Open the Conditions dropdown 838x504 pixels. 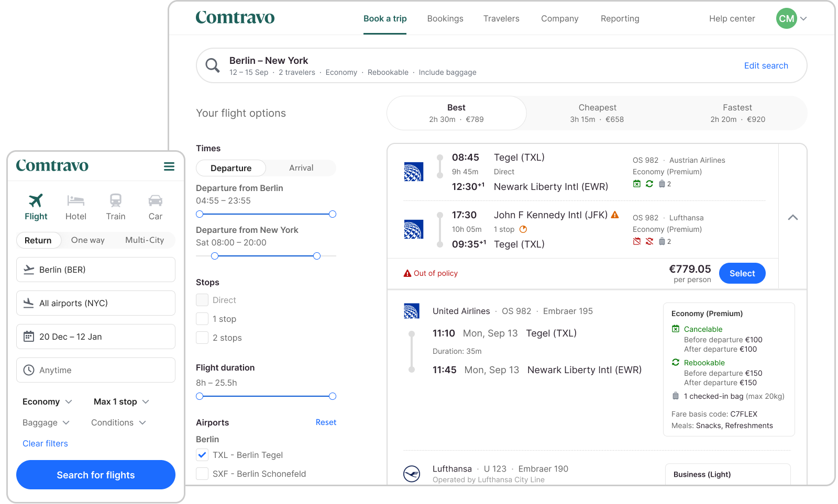[118, 422]
